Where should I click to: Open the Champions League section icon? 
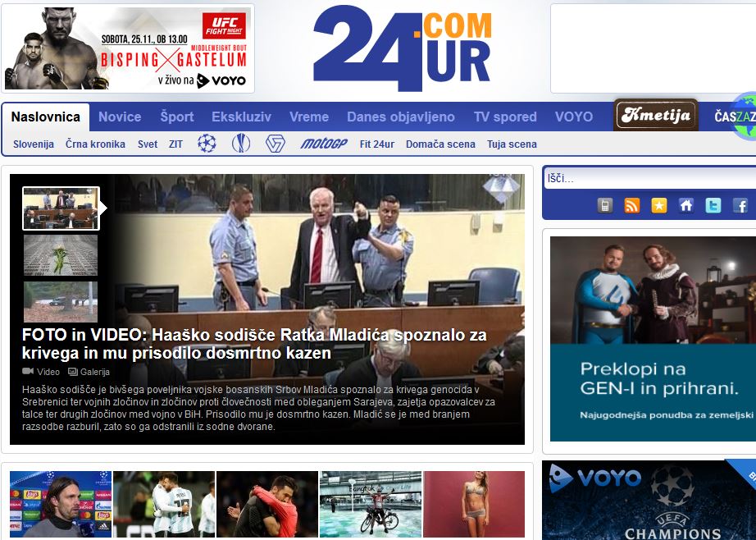pos(208,144)
